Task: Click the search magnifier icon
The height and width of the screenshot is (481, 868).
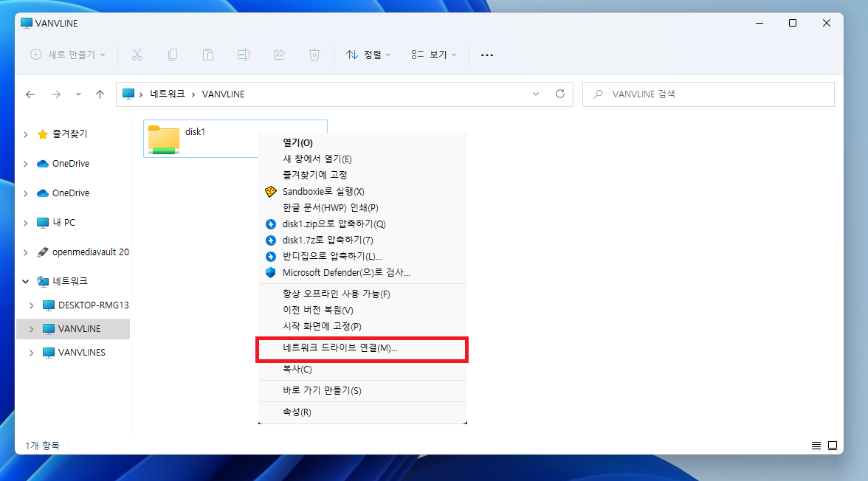Action: (x=598, y=94)
